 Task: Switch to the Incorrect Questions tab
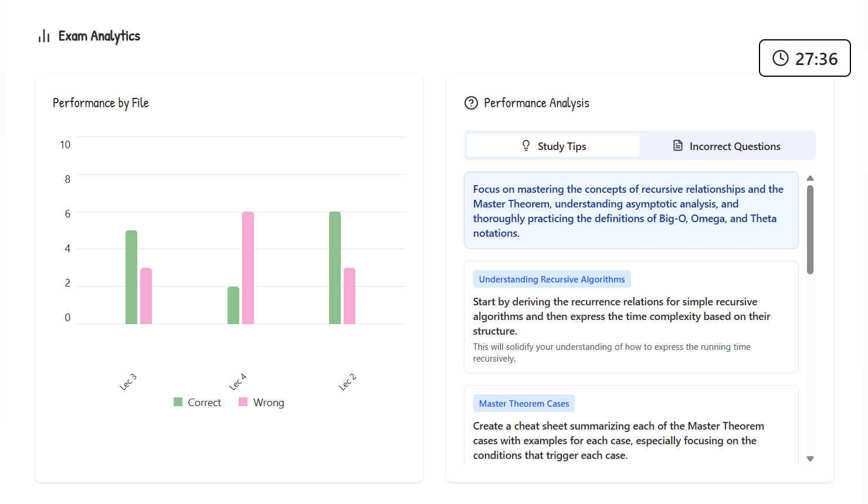click(727, 146)
